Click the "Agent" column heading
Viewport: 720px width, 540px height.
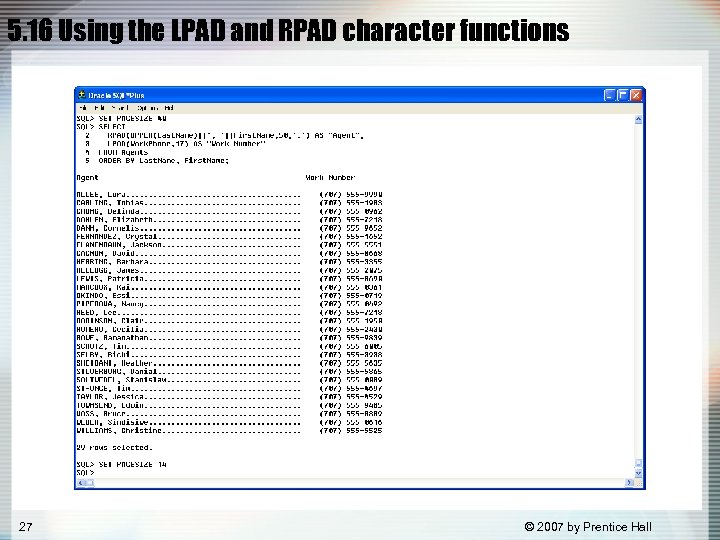pyautogui.click(x=87, y=178)
